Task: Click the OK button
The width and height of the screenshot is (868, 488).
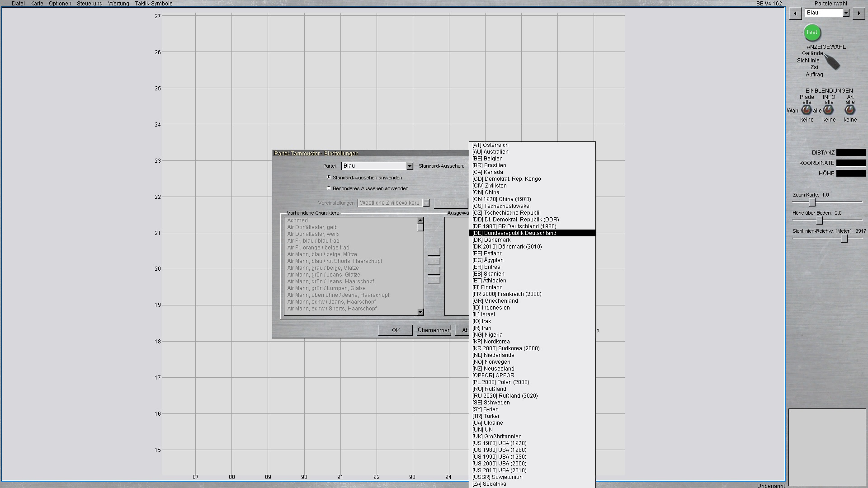Action: [x=396, y=330]
